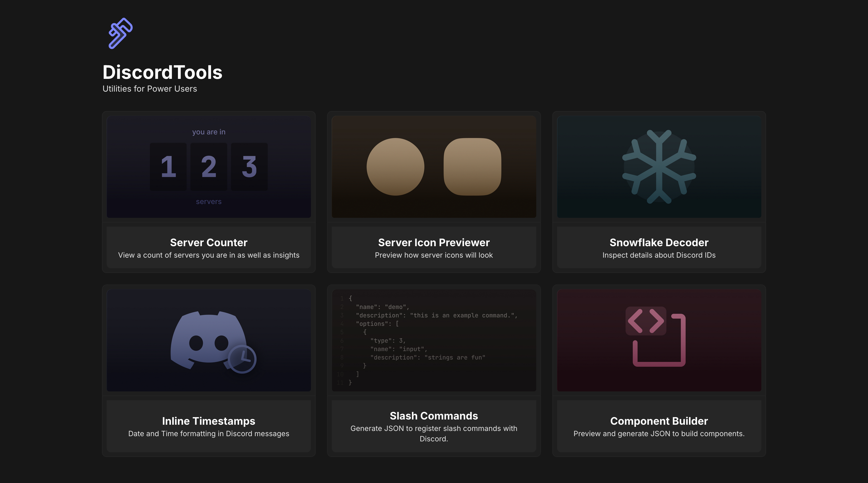Click the circular server icon preview

395,167
